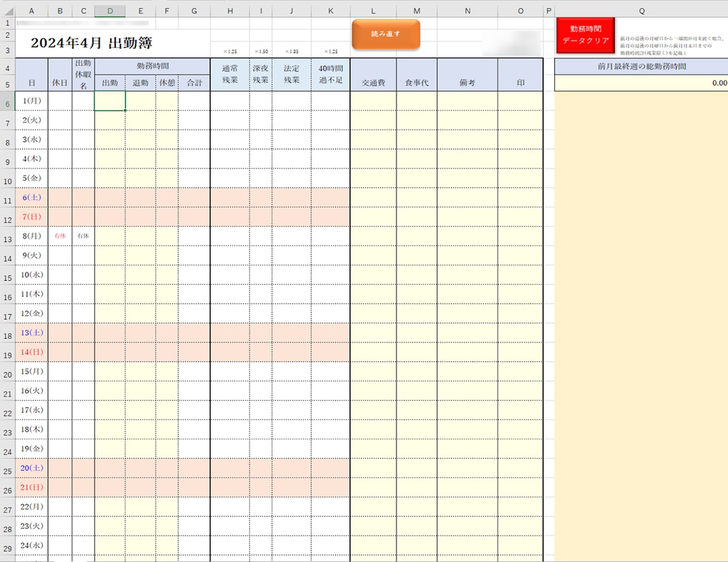The image size is (728, 562).
Task: Click the 備考 cell for 10(水)
Action: coord(467,275)
